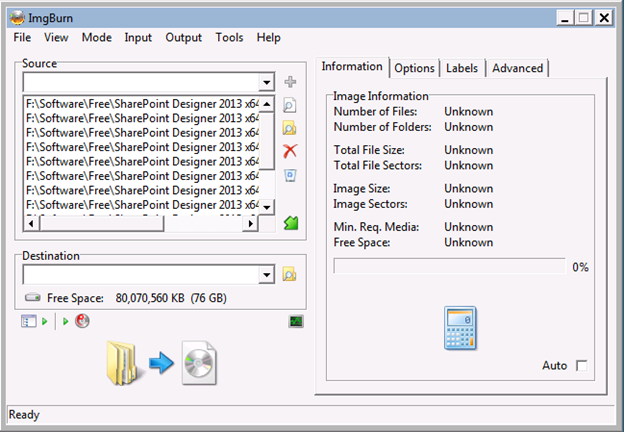The height and width of the screenshot is (432, 624).
Task: Click green arrow disc layout editor icon
Action: coord(291,223)
